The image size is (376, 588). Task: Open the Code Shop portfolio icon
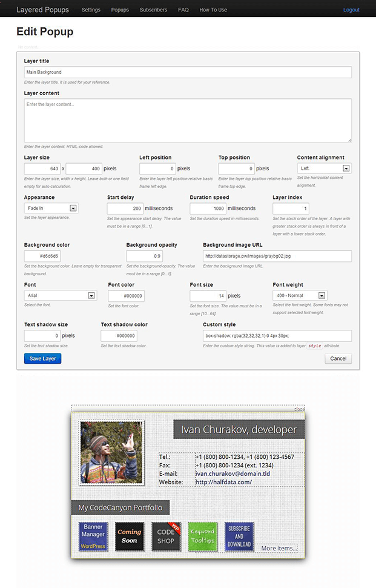166,536
